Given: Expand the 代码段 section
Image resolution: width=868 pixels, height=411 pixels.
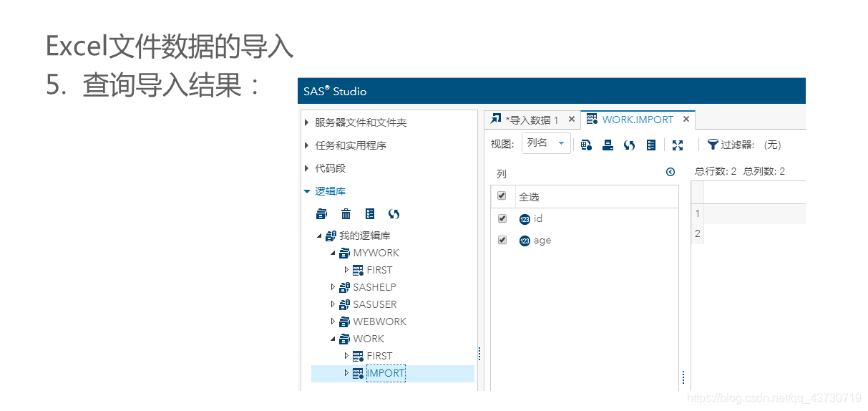Looking at the screenshot, I should [307, 168].
